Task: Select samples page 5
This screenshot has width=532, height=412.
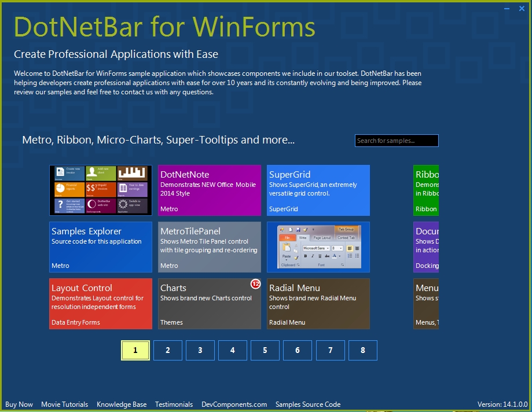Action: click(265, 350)
